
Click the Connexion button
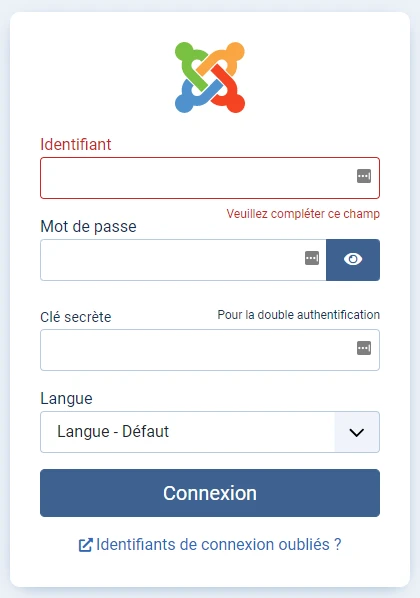pyautogui.click(x=210, y=493)
